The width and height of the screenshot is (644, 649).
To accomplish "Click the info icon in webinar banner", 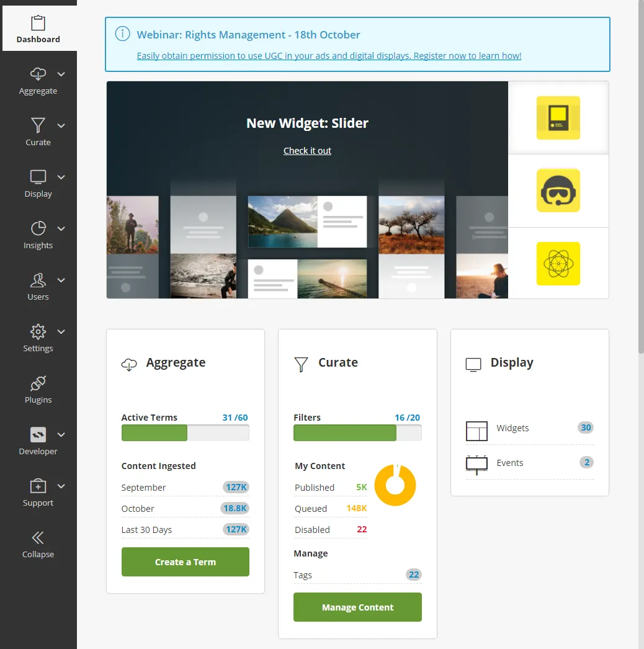I will tap(122, 34).
